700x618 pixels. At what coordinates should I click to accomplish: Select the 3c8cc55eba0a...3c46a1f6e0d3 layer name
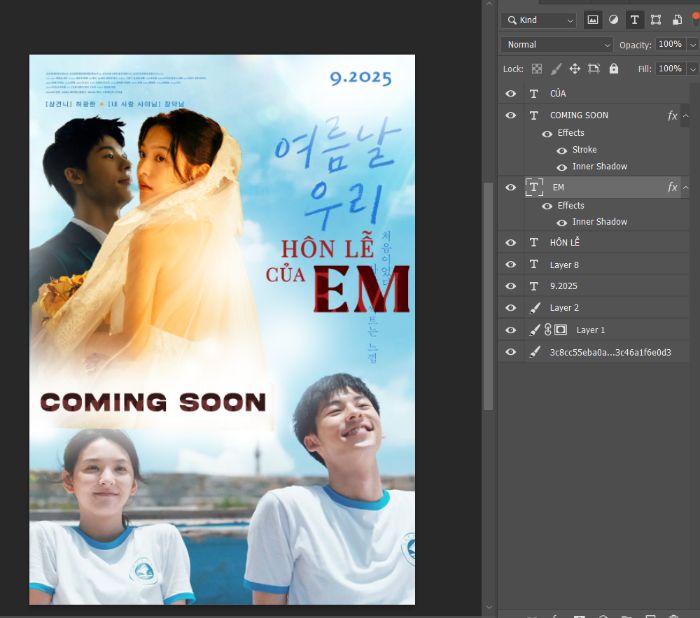(610, 352)
